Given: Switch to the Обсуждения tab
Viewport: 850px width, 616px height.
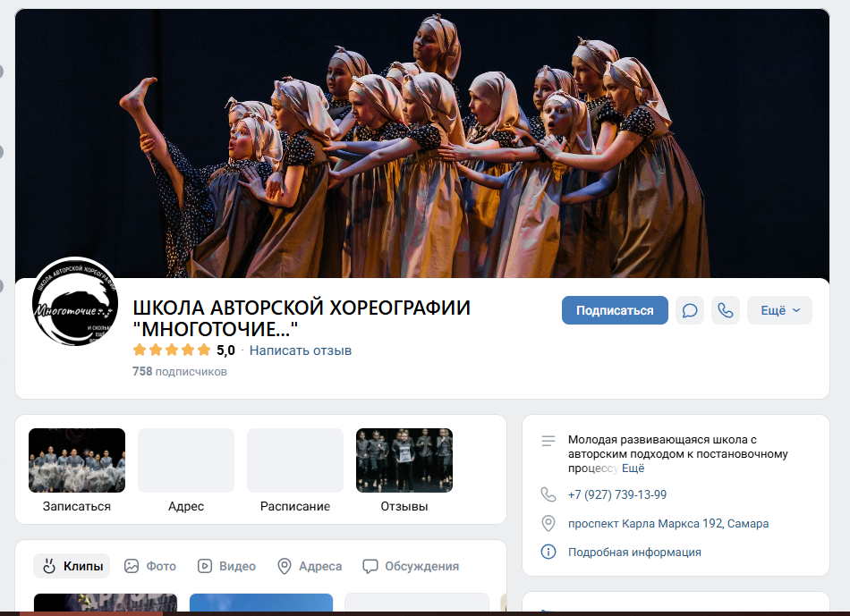Looking at the screenshot, I should 411,566.
